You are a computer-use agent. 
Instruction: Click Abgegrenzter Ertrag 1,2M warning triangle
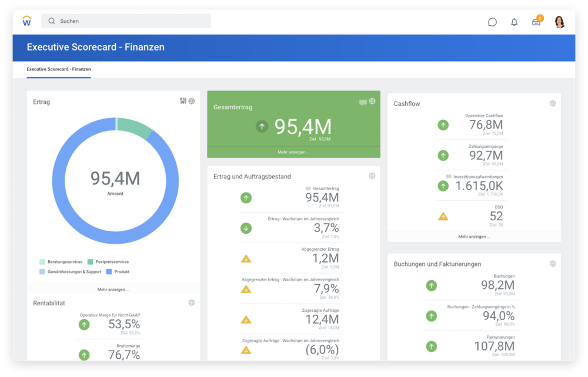pos(246,258)
